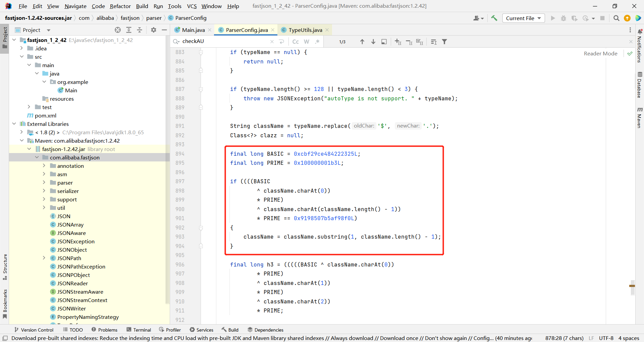Viewport: 644px width, 342px height.
Task: Collapse External Libraries node
Action: click(x=14, y=124)
